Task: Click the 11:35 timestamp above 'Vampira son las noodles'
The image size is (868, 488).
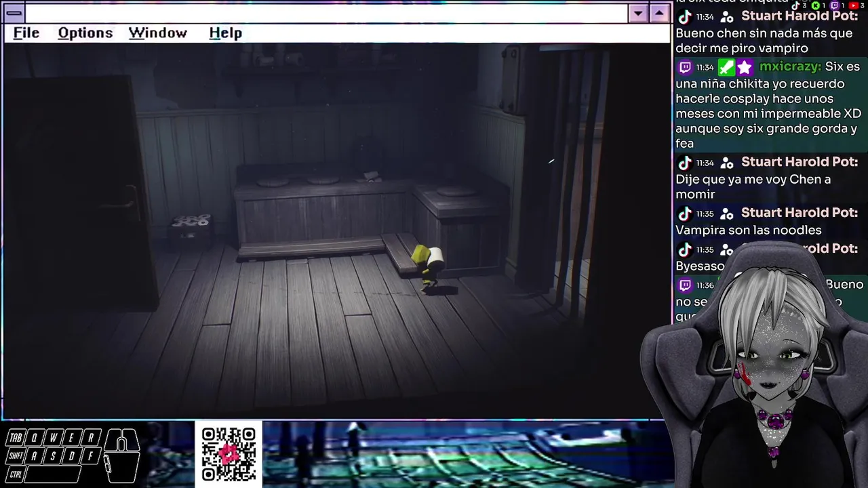Action: point(705,213)
